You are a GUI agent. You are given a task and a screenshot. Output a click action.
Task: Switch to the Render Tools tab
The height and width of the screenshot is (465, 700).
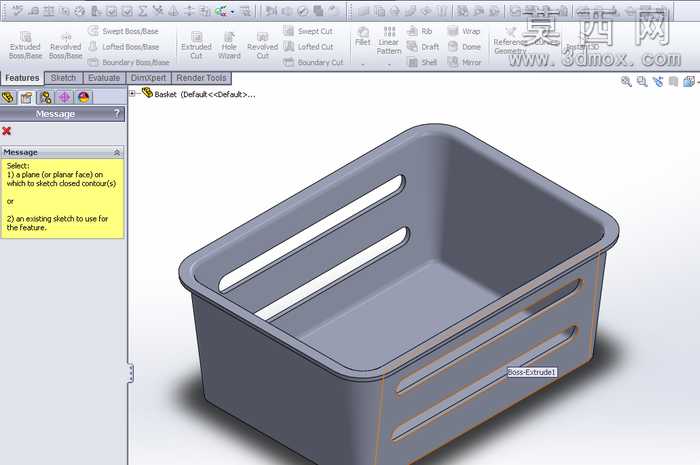click(201, 78)
